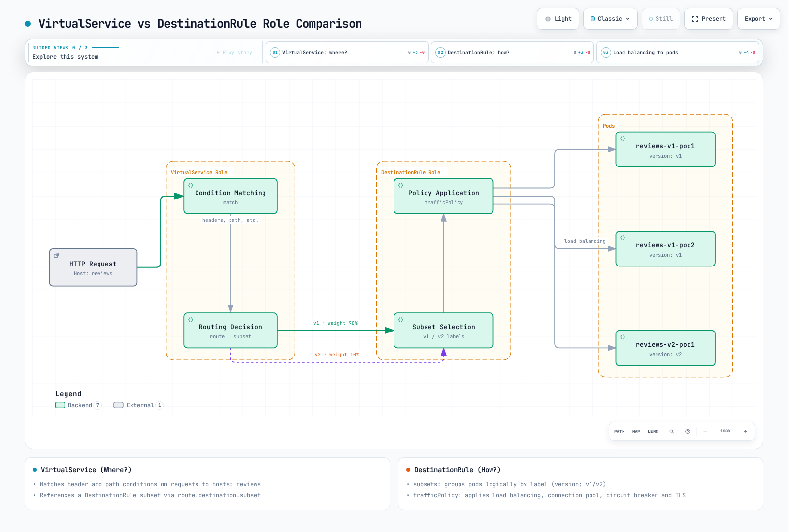
Task: Click the 'DestinationRule (How?)' card heading
Action: [458, 470]
